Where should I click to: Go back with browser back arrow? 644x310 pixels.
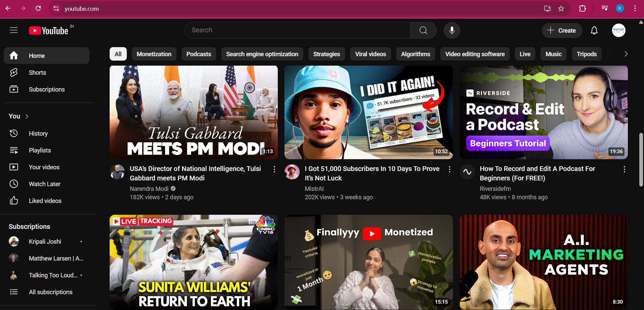[x=8, y=8]
